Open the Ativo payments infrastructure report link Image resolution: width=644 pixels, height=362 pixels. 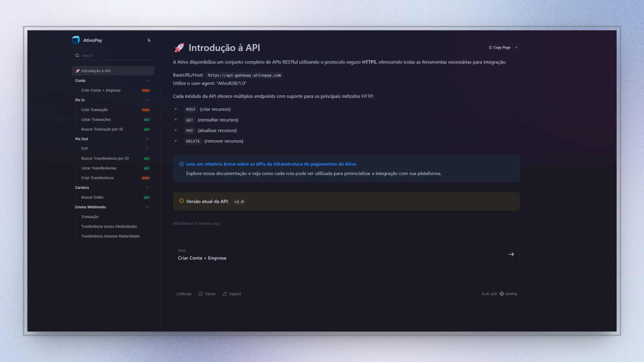click(x=271, y=164)
